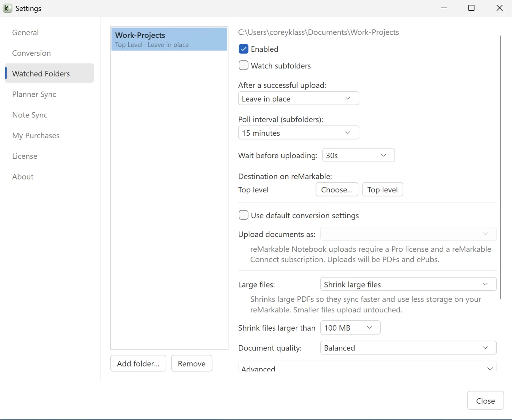Viewport: 512px width, 420px height.
Task: Click the Add folder... button
Action: coord(138,363)
